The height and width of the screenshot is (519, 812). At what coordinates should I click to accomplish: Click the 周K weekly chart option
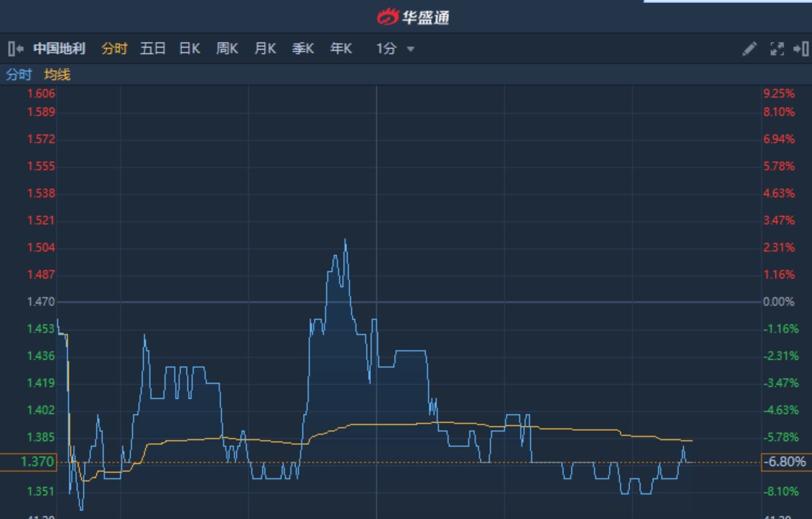click(228, 48)
